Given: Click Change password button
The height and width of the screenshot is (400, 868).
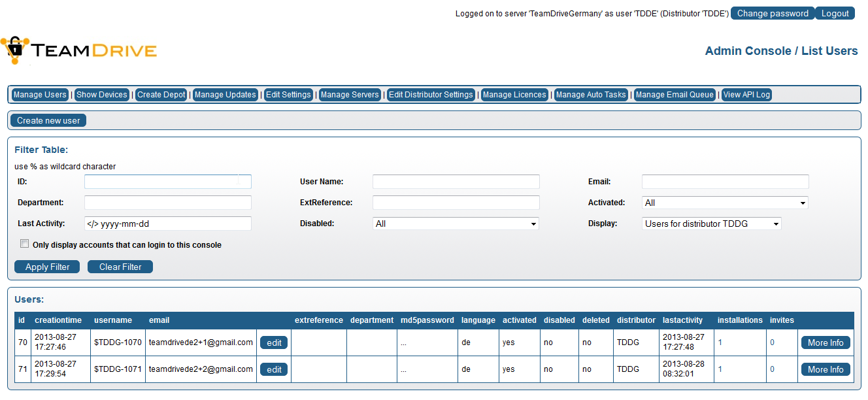Looking at the screenshot, I should (773, 13).
